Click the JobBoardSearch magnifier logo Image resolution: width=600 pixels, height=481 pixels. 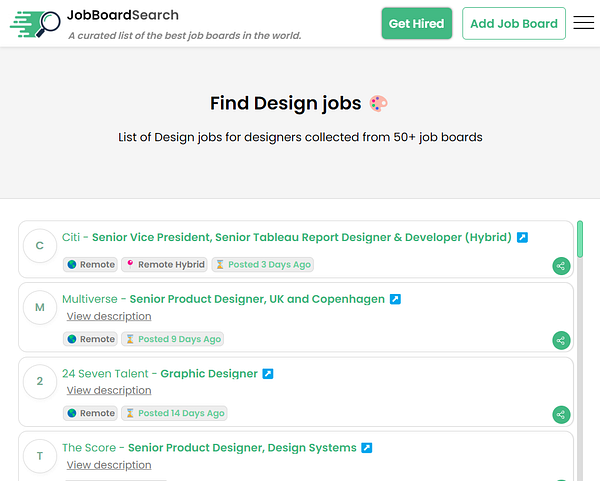coord(35,23)
